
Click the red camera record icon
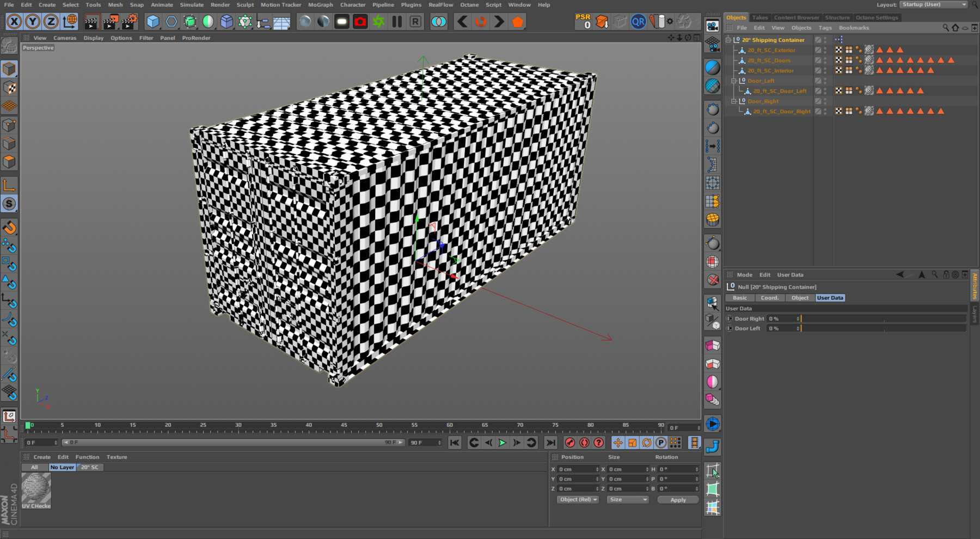[360, 22]
